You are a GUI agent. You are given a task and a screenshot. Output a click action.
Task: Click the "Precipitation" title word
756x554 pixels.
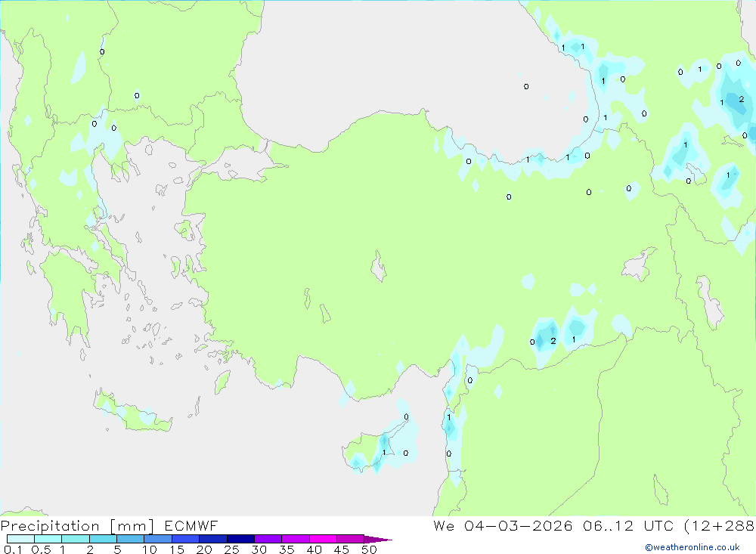pyautogui.click(x=50, y=525)
